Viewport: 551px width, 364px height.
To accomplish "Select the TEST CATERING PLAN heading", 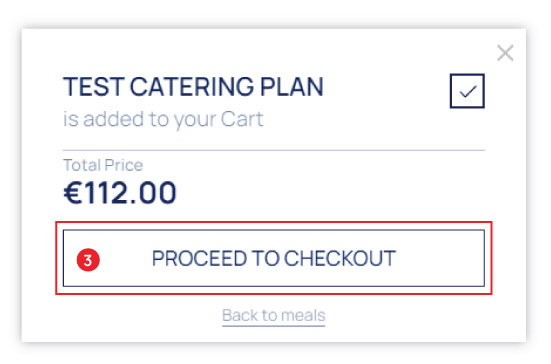I will pos(193,86).
